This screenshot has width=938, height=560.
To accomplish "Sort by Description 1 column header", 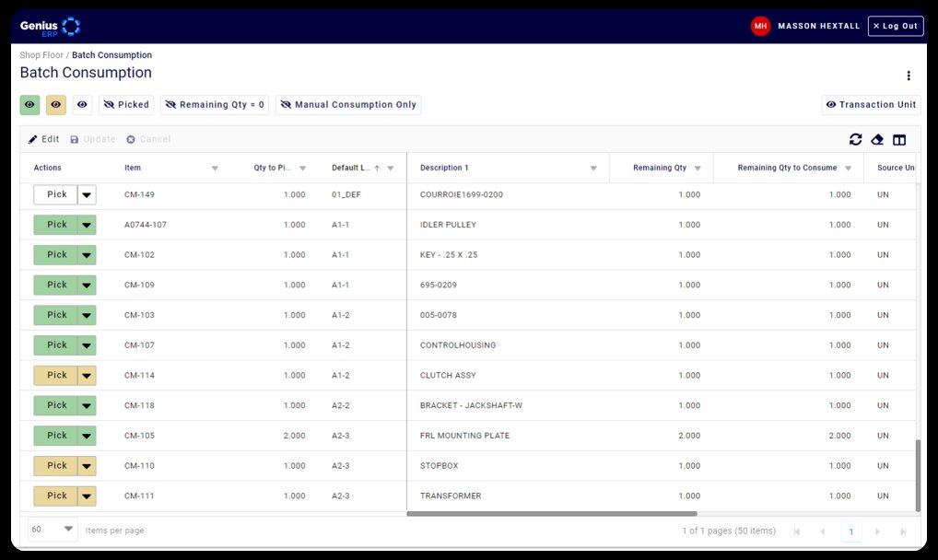I will [x=444, y=168].
